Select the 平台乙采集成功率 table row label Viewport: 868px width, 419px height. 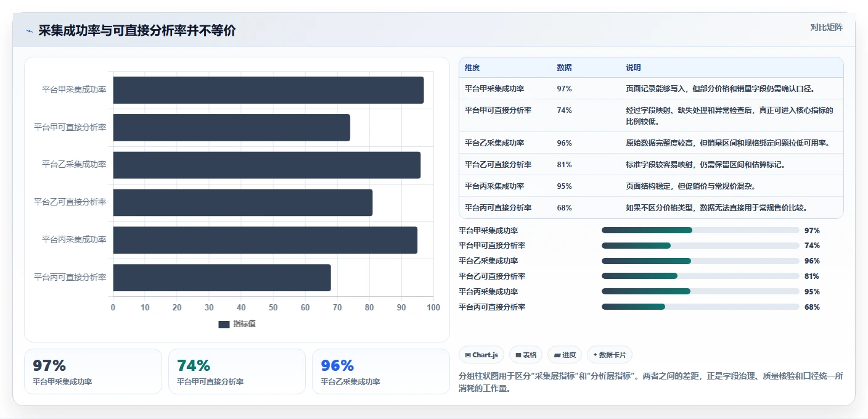point(494,143)
